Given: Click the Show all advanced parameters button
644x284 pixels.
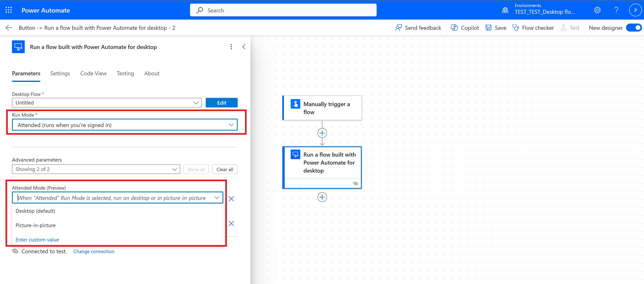Looking at the screenshot, I should pyautogui.click(x=196, y=169).
